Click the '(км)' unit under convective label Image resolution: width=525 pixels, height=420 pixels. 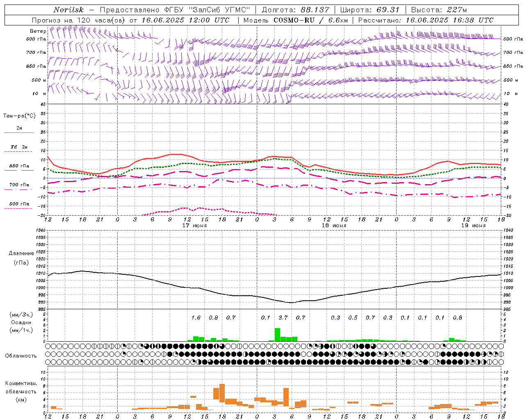(x=21, y=399)
